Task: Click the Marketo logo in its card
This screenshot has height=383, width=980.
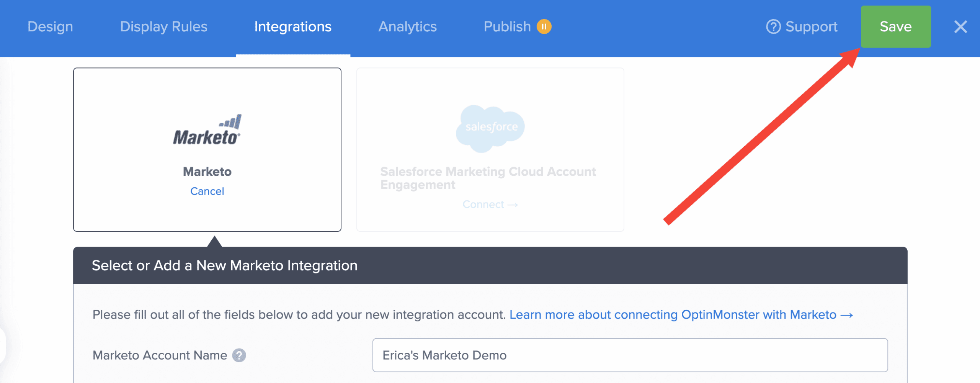Action: (207, 130)
